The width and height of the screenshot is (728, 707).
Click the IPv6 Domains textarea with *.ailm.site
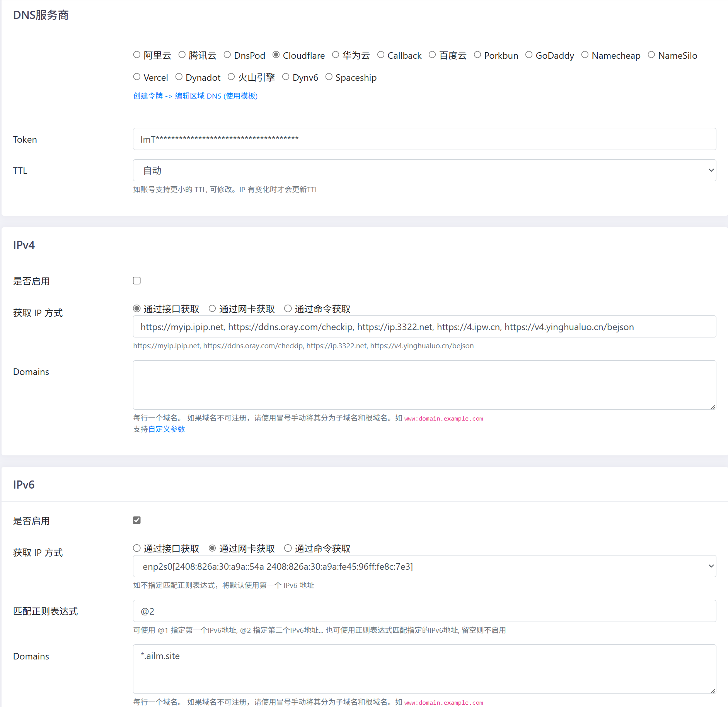424,669
